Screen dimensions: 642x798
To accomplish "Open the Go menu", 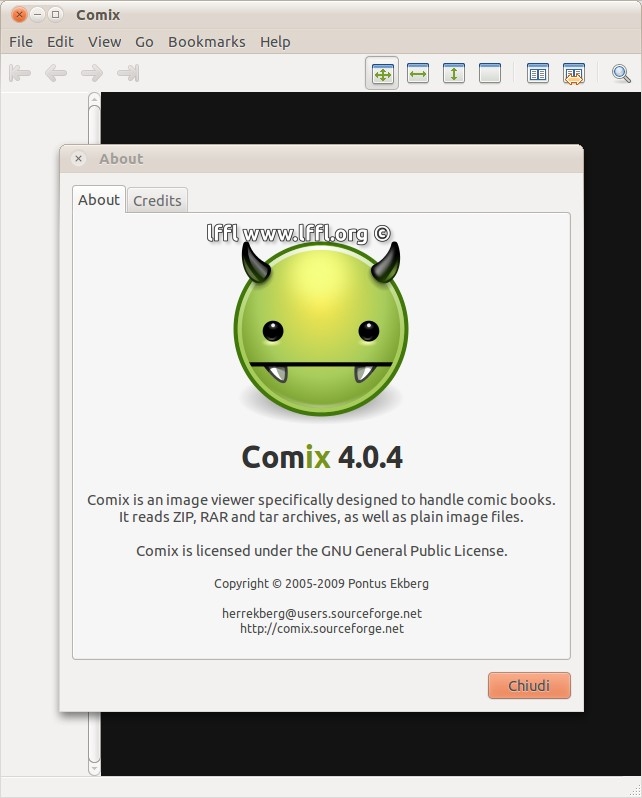I will 144,42.
